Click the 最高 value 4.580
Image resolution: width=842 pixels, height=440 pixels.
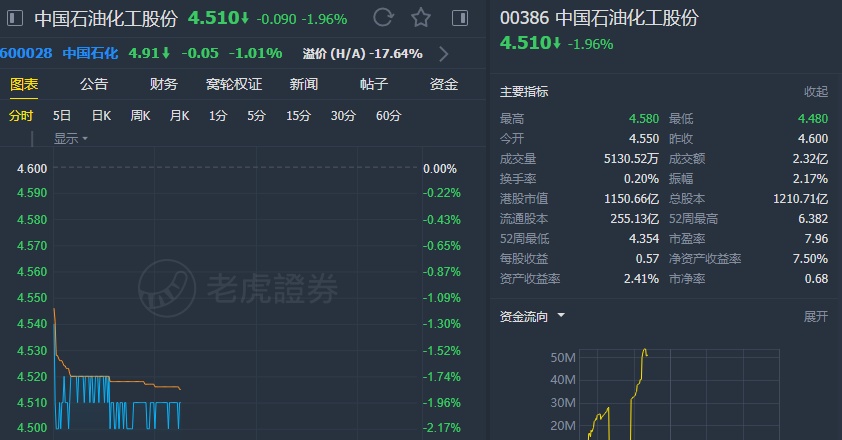(x=644, y=119)
